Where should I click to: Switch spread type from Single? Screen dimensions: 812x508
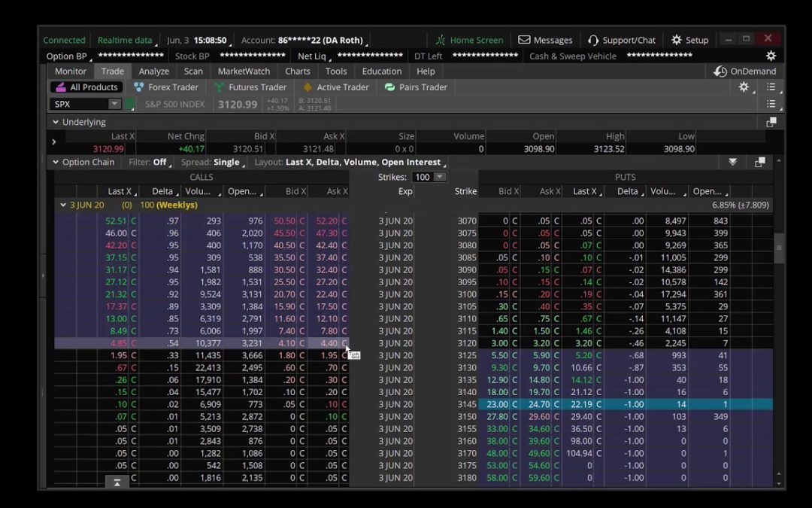[228, 162]
